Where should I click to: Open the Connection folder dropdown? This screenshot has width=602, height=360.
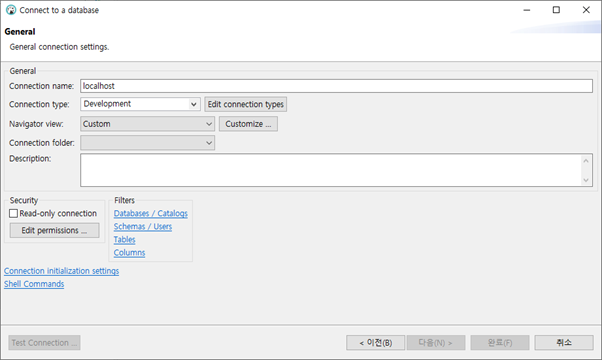tap(147, 143)
